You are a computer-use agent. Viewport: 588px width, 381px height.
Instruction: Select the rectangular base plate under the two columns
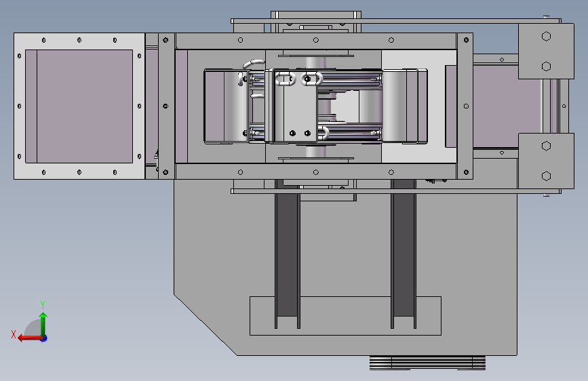[x=345, y=316]
